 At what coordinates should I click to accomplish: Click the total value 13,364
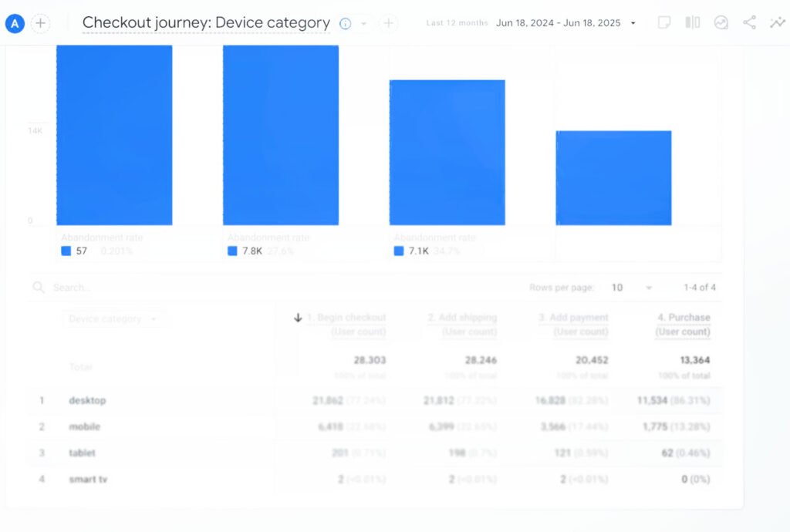tap(695, 360)
